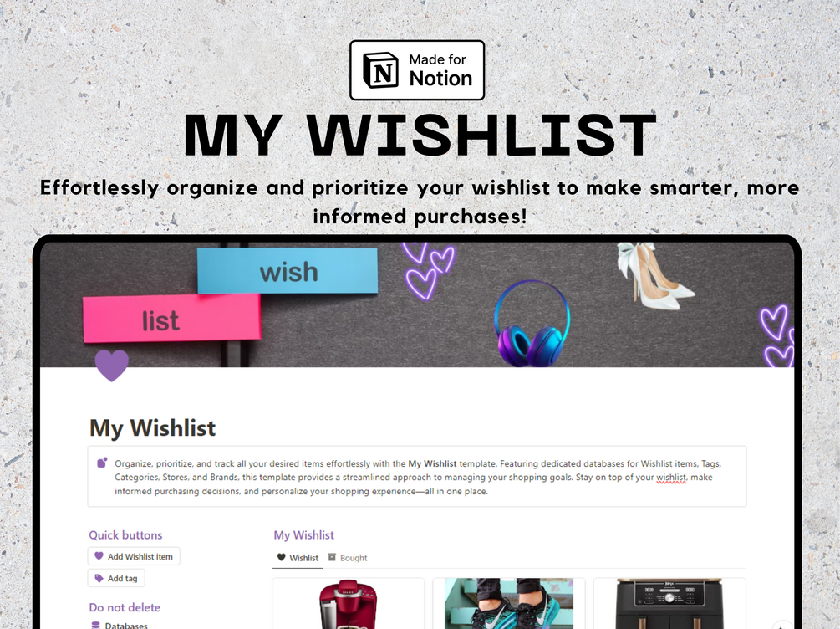The width and height of the screenshot is (840, 629).
Task: Click the My Wishlist page title
Action: coord(153,428)
